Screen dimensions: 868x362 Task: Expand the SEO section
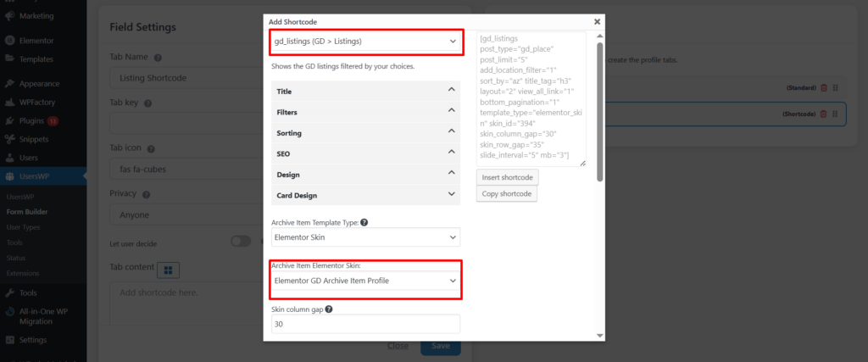[366, 153]
